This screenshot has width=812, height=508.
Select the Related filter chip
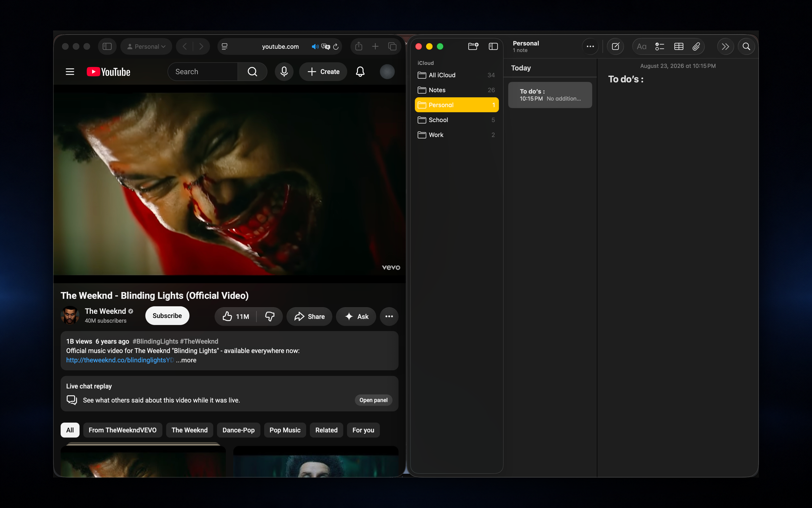coord(326,430)
